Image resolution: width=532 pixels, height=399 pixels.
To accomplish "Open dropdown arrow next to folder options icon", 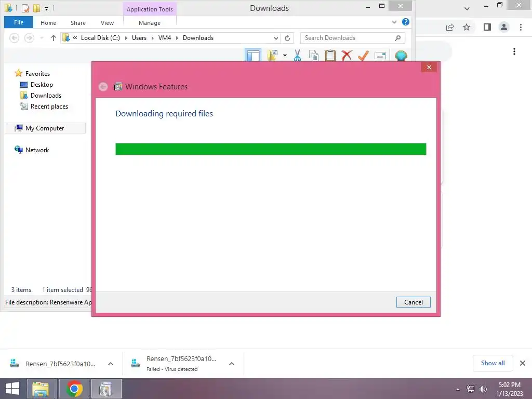I will (285, 56).
